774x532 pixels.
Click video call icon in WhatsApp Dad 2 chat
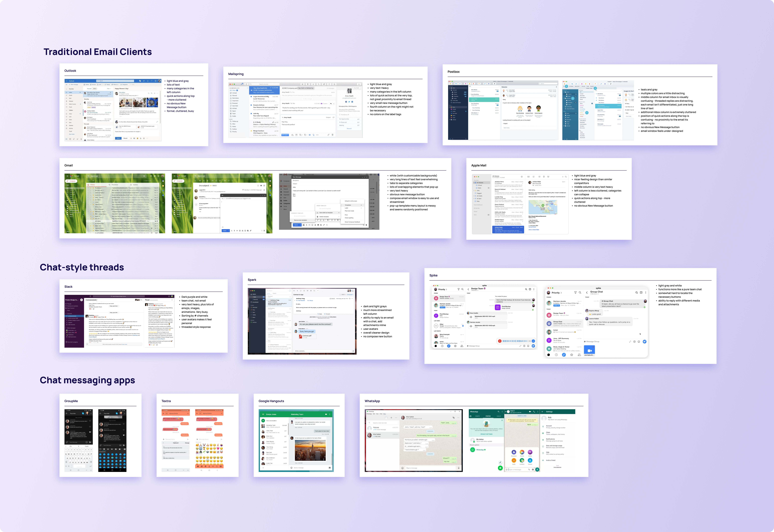coord(530,412)
